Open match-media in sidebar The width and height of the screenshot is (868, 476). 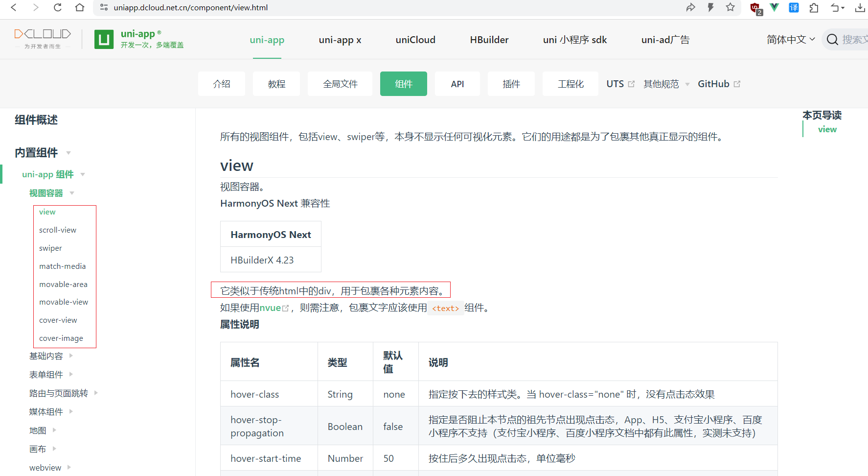click(x=63, y=266)
